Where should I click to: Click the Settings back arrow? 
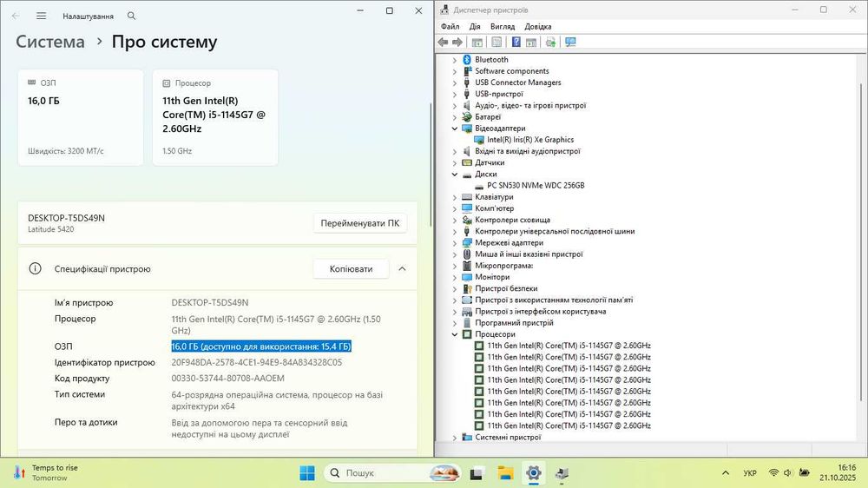(x=16, y=16)
